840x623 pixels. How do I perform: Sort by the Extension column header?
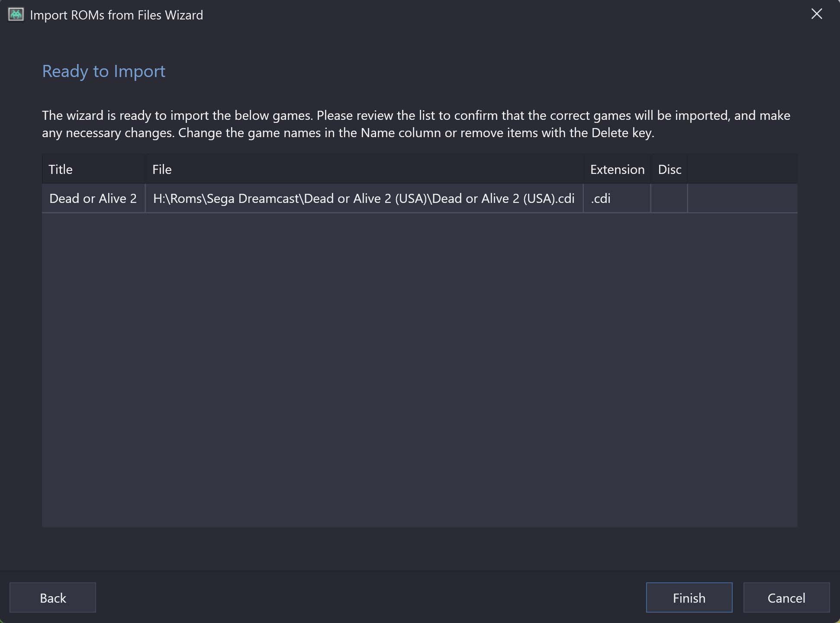coord(617,169)
